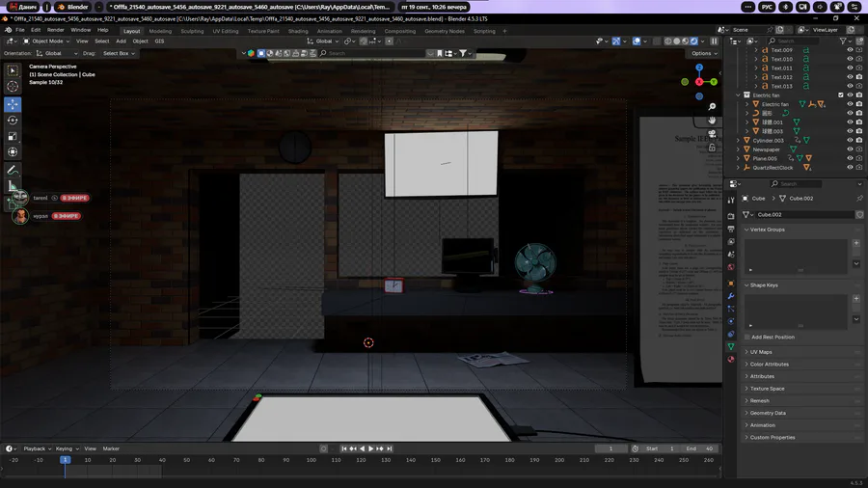Hide QuartzRectClock in viewport
The width and height of the screenshot is (868, 488).
pyautogui.click(x=850, y=167)
